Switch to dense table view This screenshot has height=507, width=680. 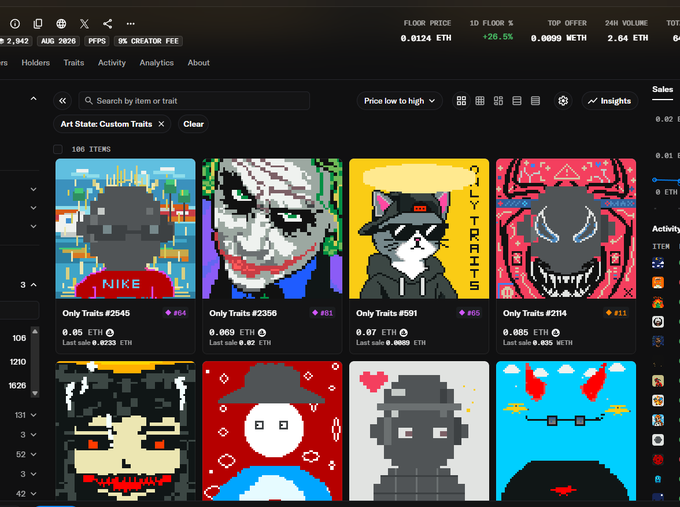(535, 101)
